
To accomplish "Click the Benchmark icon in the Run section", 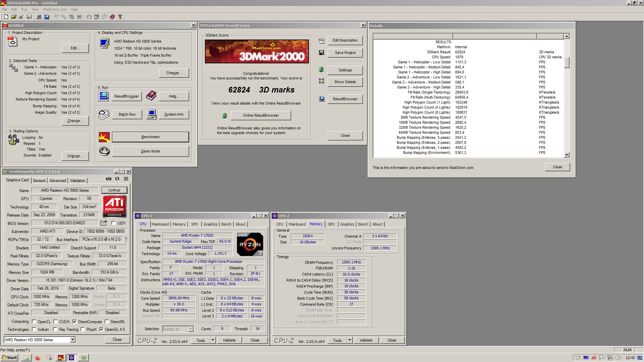I will coord(104,137).
